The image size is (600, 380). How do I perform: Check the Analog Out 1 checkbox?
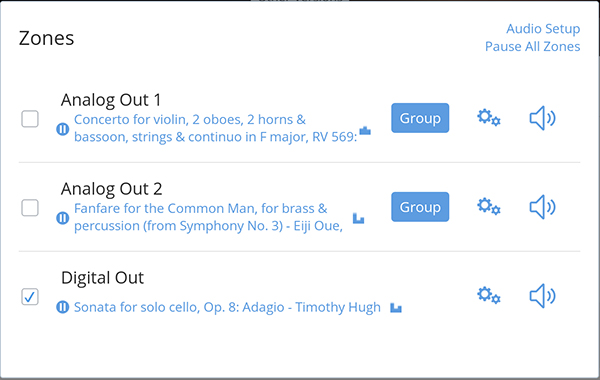point(30,119)
